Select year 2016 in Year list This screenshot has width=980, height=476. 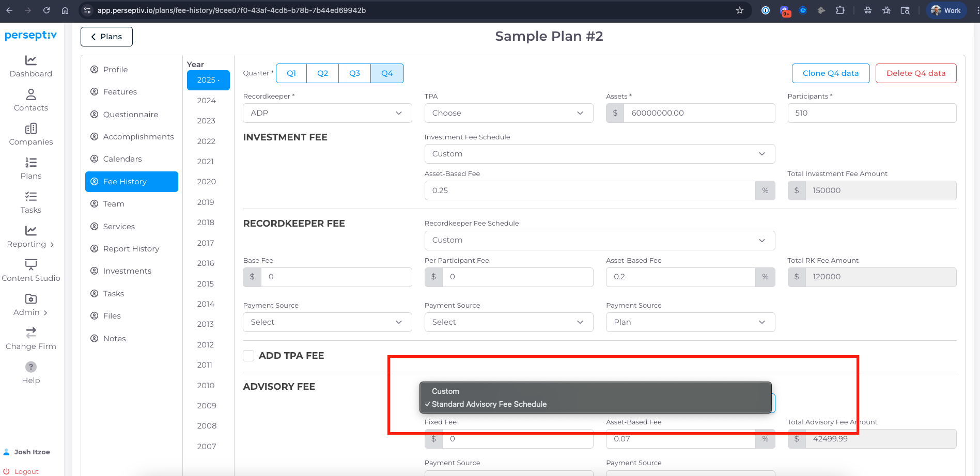(x=206, y=263)
